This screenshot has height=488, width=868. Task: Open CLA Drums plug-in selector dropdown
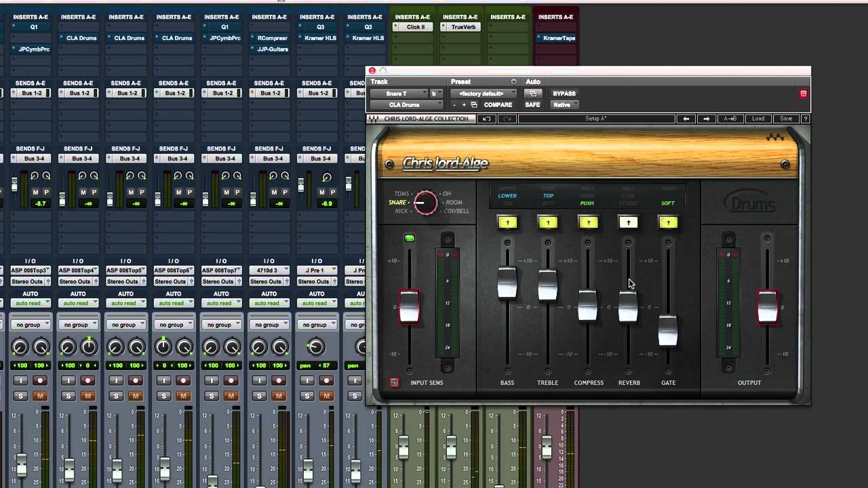click(x=407, y=105)
